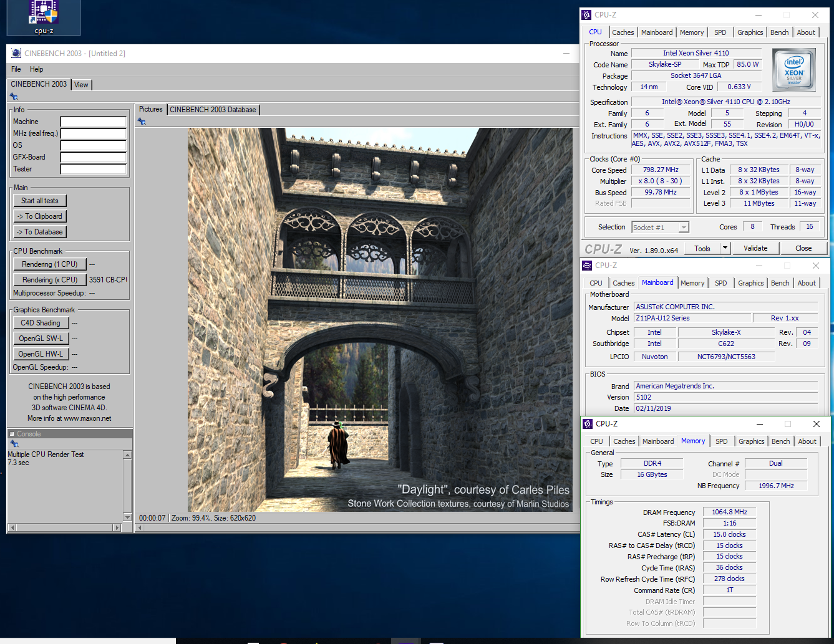Click the To Database button
Image resolution: width=834 pixels, height=644 pixels.
pyautogui.click(x=40, y=232)
